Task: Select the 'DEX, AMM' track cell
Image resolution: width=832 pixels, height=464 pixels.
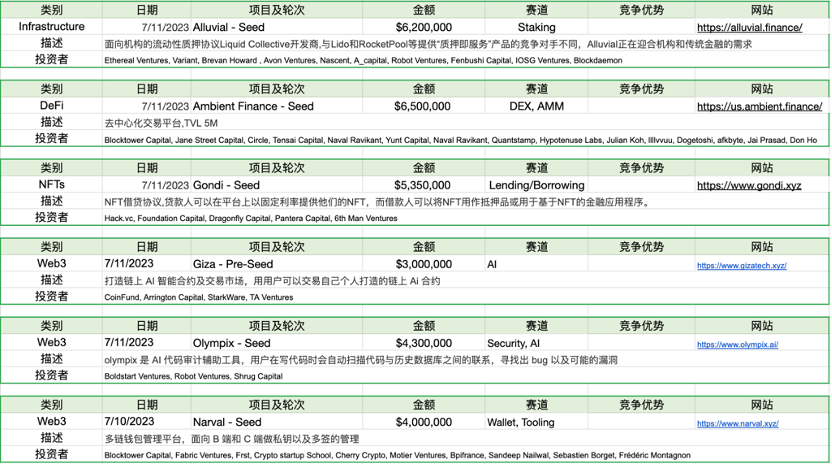Action: tap(536, 106)
